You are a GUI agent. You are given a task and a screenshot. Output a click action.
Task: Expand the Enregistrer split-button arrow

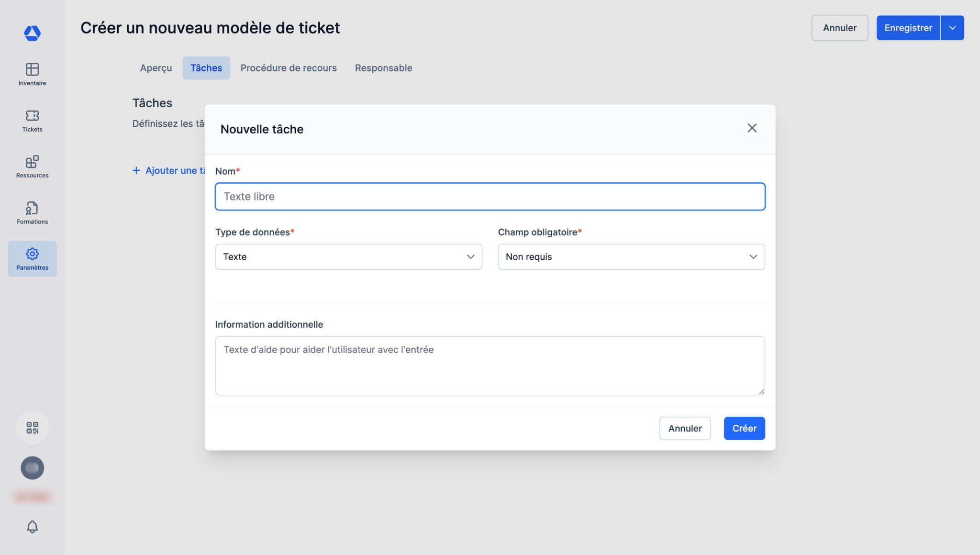click(x=952, y=28)
